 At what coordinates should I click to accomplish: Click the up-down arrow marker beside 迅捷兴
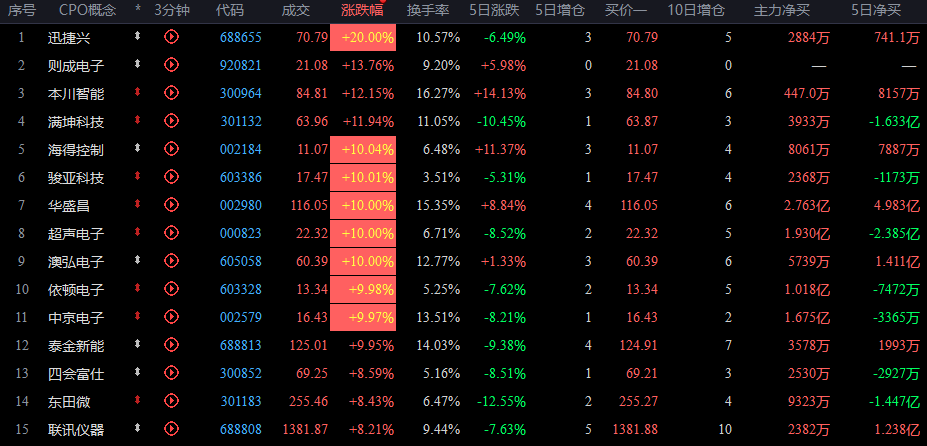(x=138, y=36)
